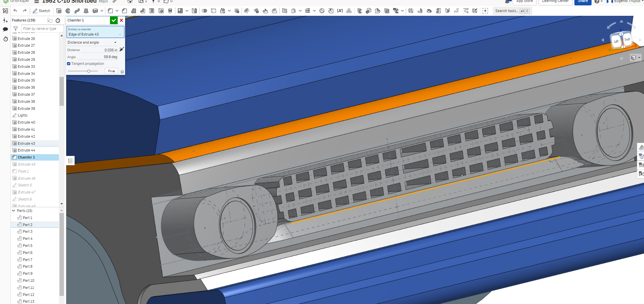Image resolution: width=644 pixels, height=304 pixels.
Task: Select the Shell tool
Action: 151,10
